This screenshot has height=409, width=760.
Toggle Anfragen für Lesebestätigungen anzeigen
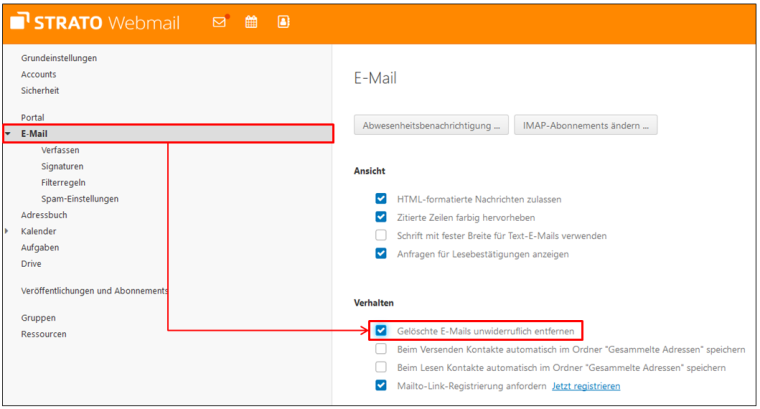pos(380,253)
